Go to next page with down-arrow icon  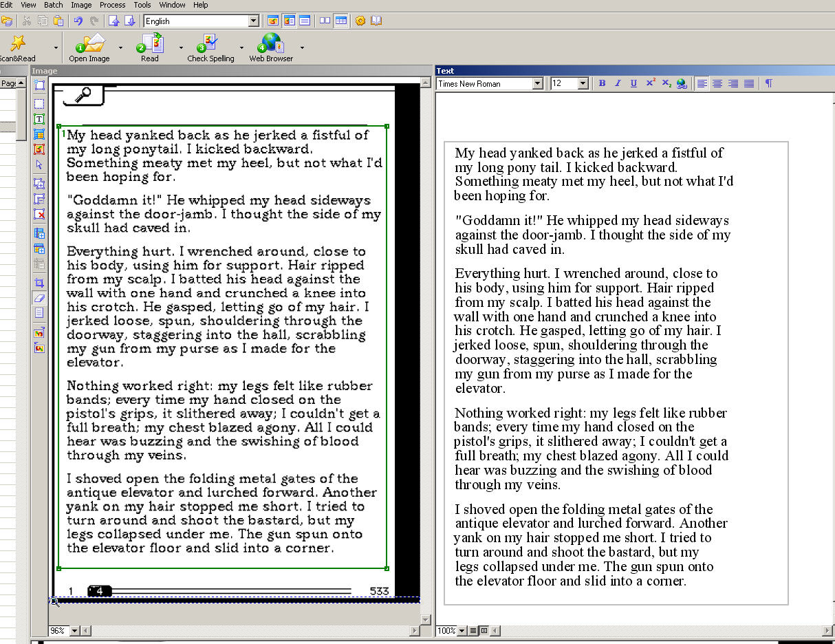[129, 21]
